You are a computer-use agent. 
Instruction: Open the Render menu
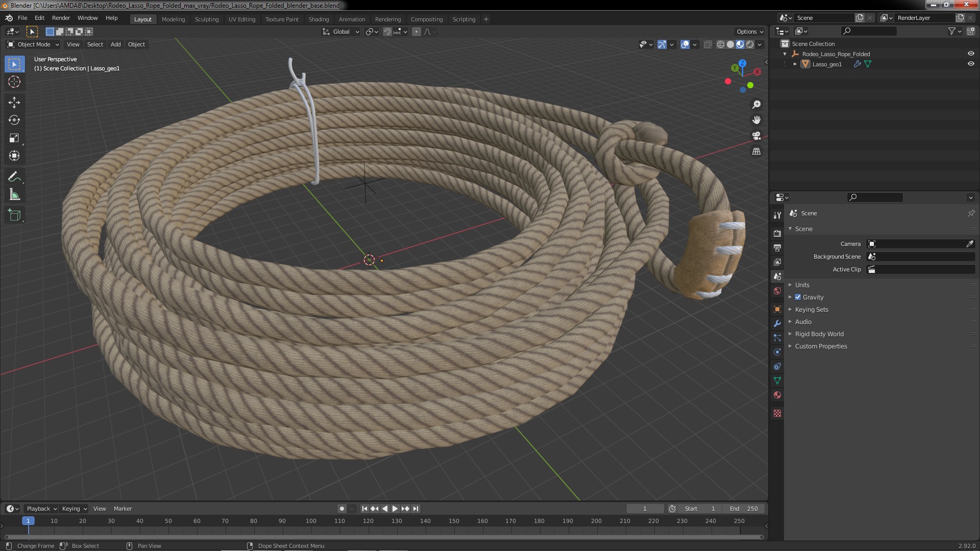(x=61, y=18)
